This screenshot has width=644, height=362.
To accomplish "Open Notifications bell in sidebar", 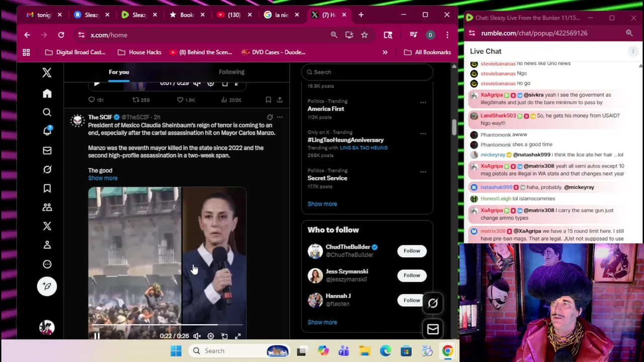I will 47,131.
